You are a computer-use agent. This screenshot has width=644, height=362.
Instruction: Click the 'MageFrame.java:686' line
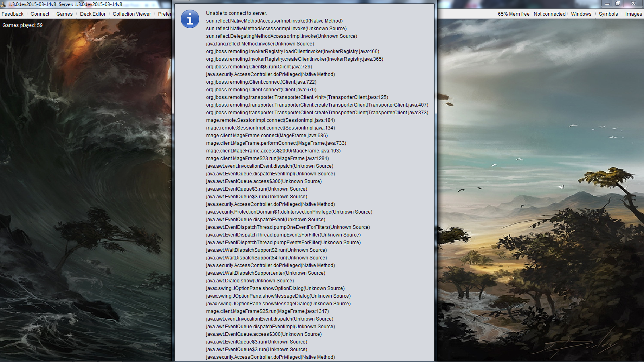(x=267, y=136)
